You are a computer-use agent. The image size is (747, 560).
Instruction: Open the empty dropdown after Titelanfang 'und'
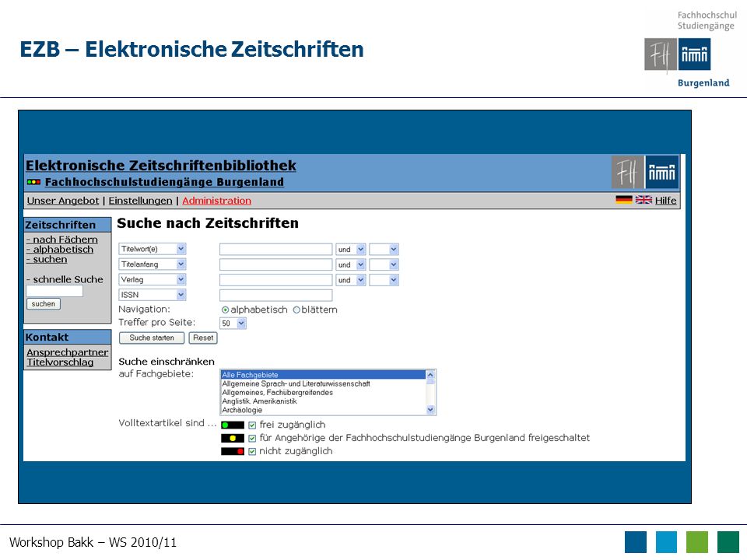pyautogui.click(x=384, y=264)
